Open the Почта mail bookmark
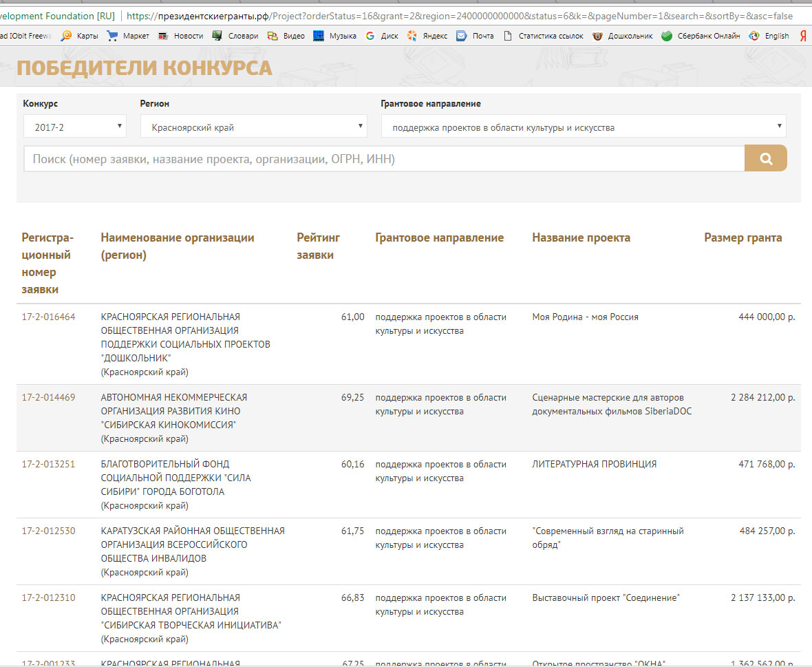This screenshot has height=667, width=812. [x=475, y=36]
